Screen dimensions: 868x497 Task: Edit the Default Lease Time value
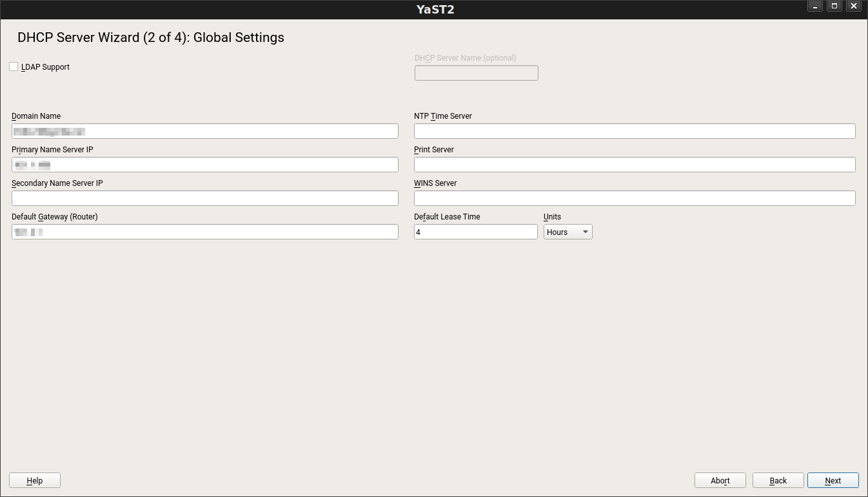[x=475, y=231]
